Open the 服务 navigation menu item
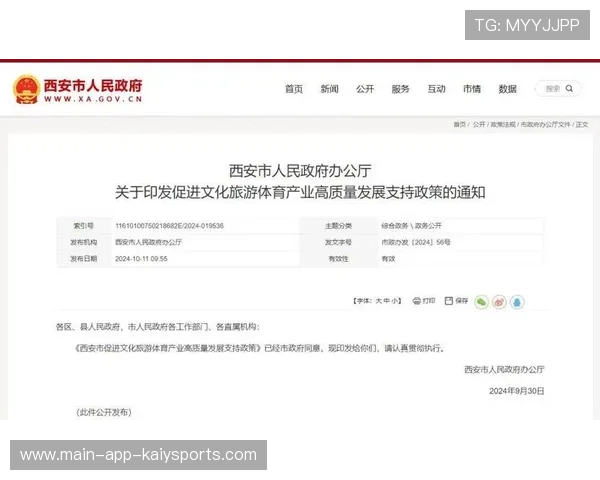Viewport: 600px width, 480px height. [401, 89]
